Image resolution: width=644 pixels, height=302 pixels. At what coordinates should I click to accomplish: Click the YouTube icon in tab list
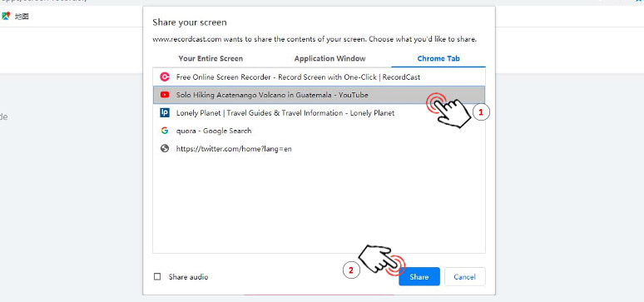click(165, 95)
